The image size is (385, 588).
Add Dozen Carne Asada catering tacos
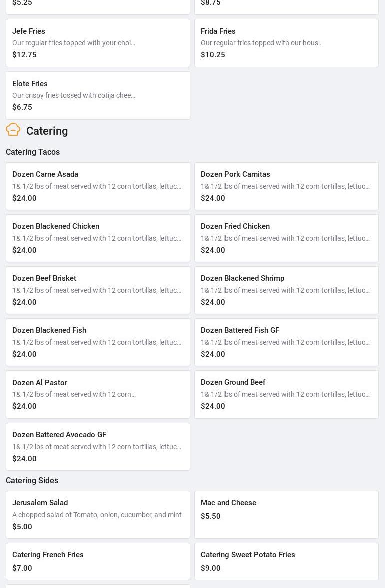(x=98, y=186)
